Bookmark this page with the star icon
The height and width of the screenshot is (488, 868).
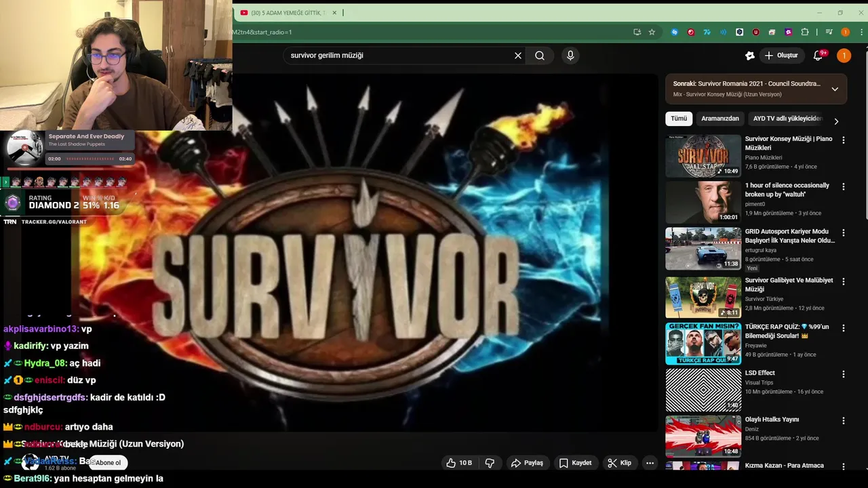pyautogui.click(x=652, y=32)
